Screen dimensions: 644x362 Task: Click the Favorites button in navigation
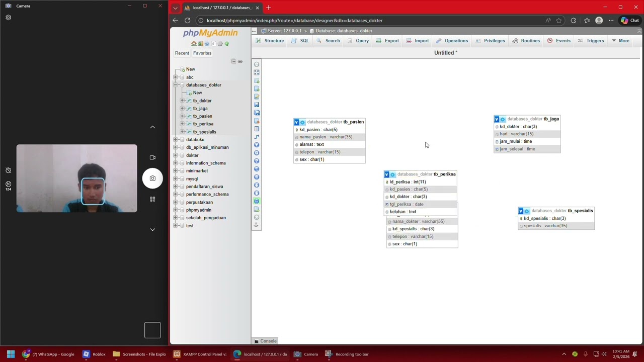tap(202, 53)
